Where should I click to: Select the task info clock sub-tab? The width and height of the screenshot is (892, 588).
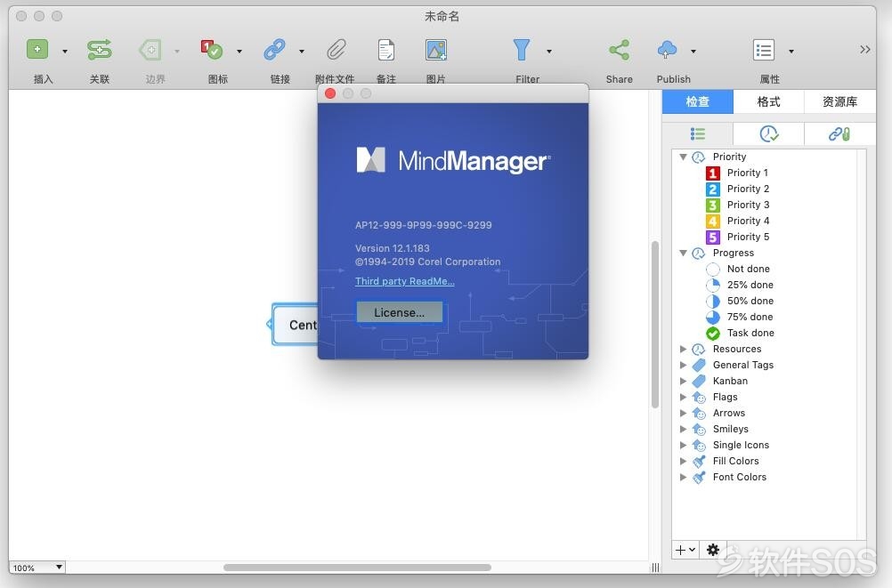(x=768, y=134)
